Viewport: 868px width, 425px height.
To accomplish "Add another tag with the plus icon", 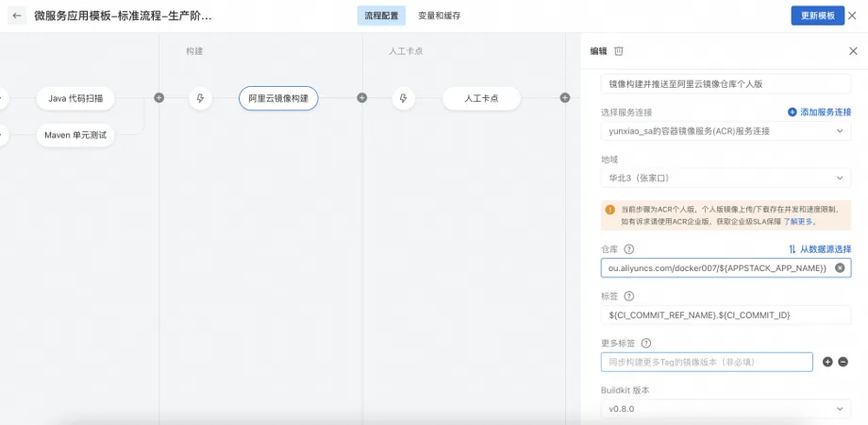I will pyautogui.click(x=827, y=362).
